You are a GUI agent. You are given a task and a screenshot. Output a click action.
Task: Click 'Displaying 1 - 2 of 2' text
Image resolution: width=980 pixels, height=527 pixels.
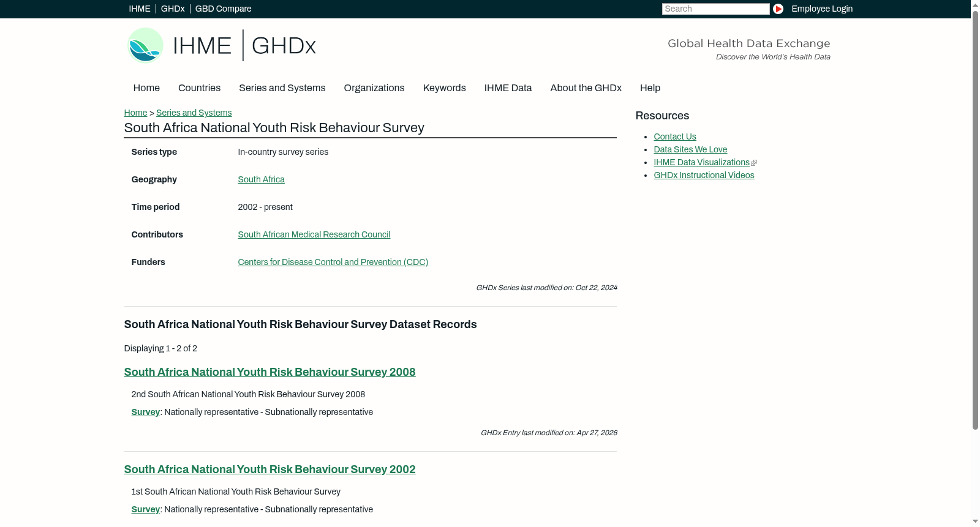tap(160, 348)
